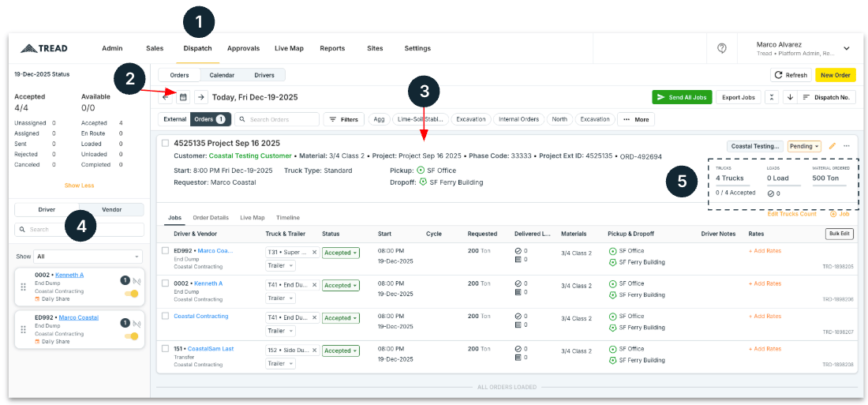Click the delivered ticket icon in ED992 row
Image resolution: width=868 pixels, height=405 pixels.
518,259
